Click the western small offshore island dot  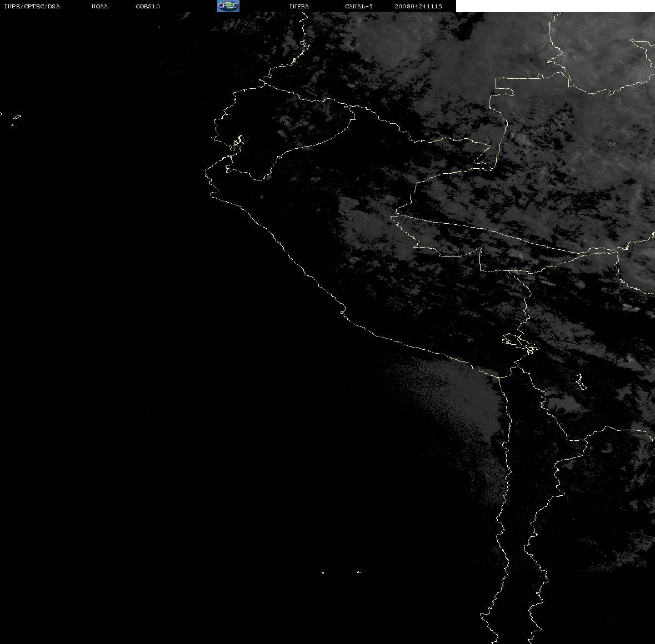click(x=322, y=572)
